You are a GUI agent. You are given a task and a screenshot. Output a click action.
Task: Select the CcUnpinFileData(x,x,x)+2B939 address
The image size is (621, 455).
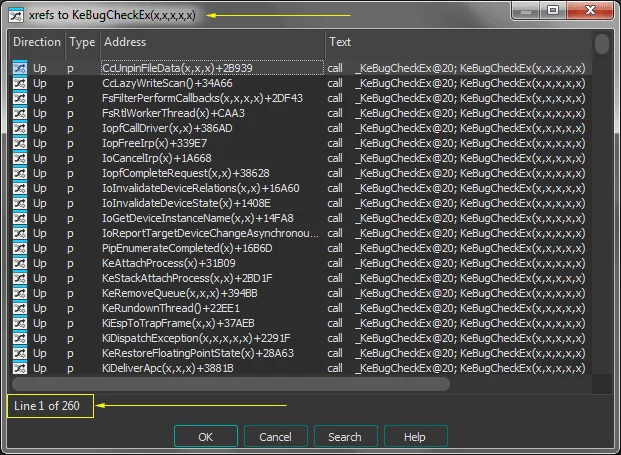(177, 68)
